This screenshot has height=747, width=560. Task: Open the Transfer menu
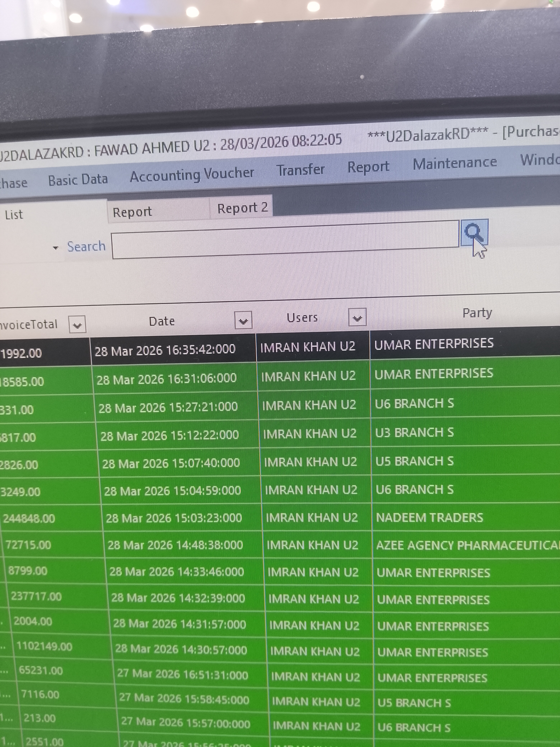(x=300, y=170)
